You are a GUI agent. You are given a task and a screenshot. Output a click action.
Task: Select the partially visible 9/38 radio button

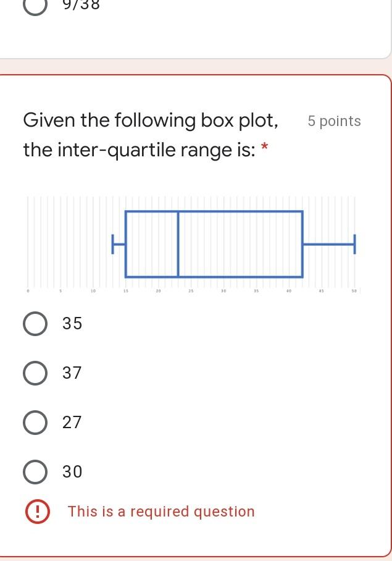tap(35, 6)
